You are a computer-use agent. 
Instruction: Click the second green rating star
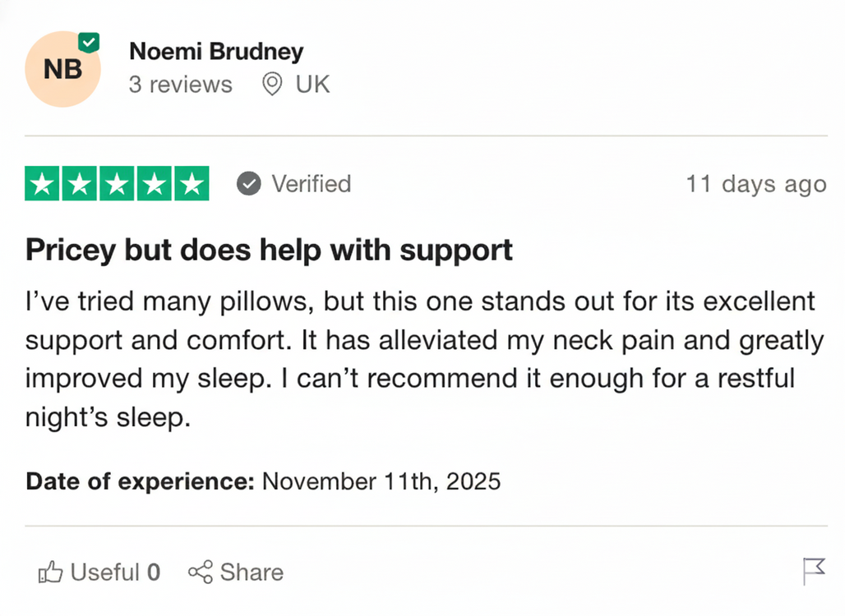(x=80, y=184)
